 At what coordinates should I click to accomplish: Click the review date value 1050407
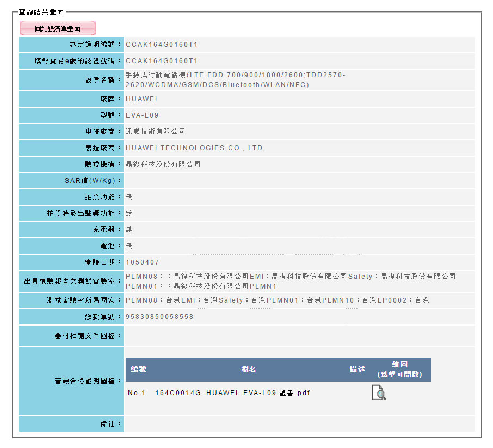tap(143, 262)
